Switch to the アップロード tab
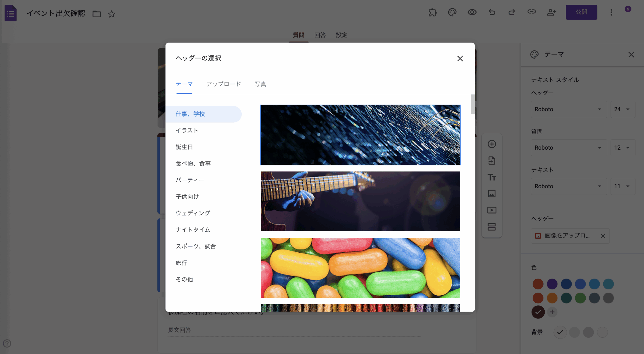This screenshot has height=354, width=644. click(224, 84)
